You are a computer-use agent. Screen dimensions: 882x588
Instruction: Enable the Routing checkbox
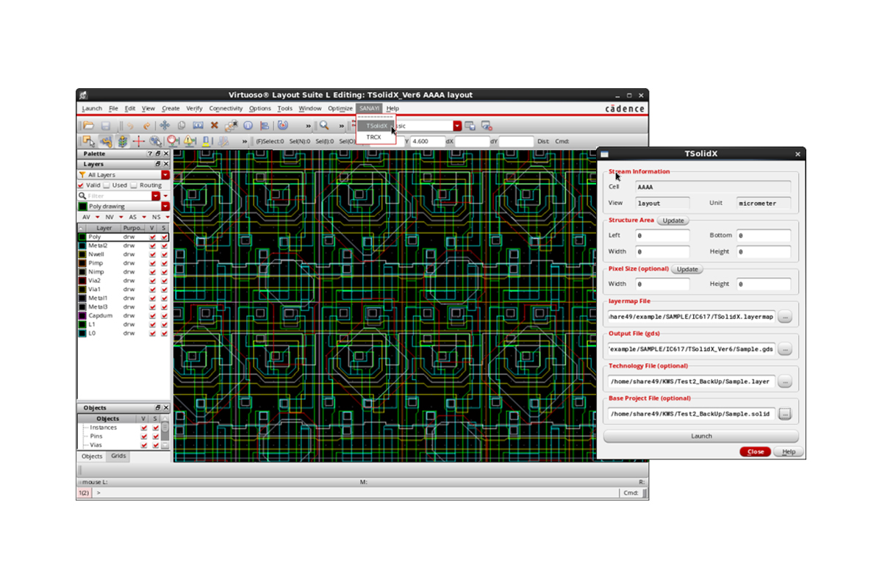click(x=135, y=185)
